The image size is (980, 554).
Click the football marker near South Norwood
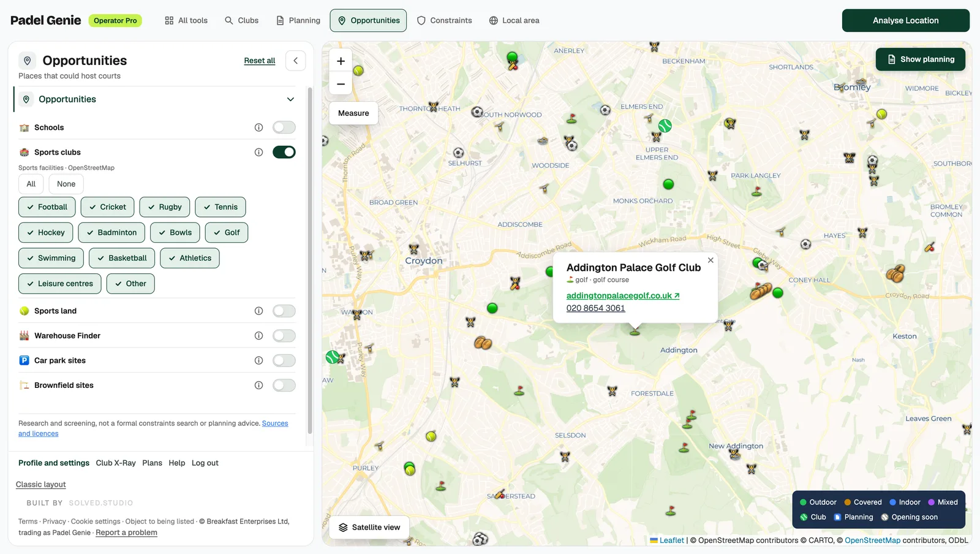(x=477, y=112)
